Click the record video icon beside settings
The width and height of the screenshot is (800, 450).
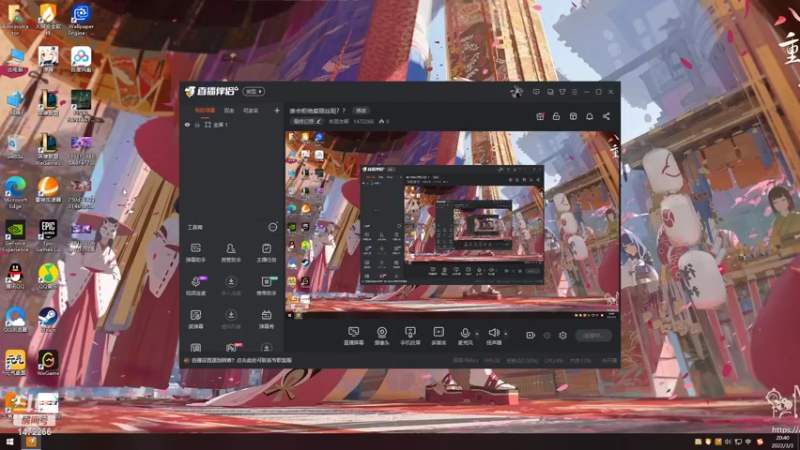pyautogui.click(x=530, y=335)
